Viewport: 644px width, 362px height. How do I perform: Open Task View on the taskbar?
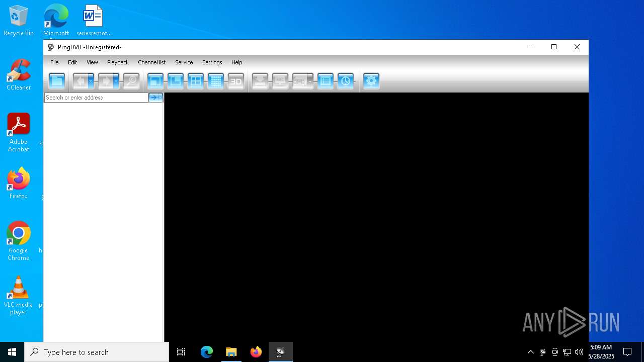click(x=181, y=352)
